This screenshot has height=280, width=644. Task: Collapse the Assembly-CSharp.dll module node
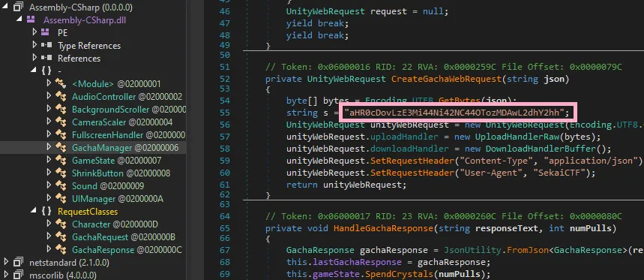20,20
